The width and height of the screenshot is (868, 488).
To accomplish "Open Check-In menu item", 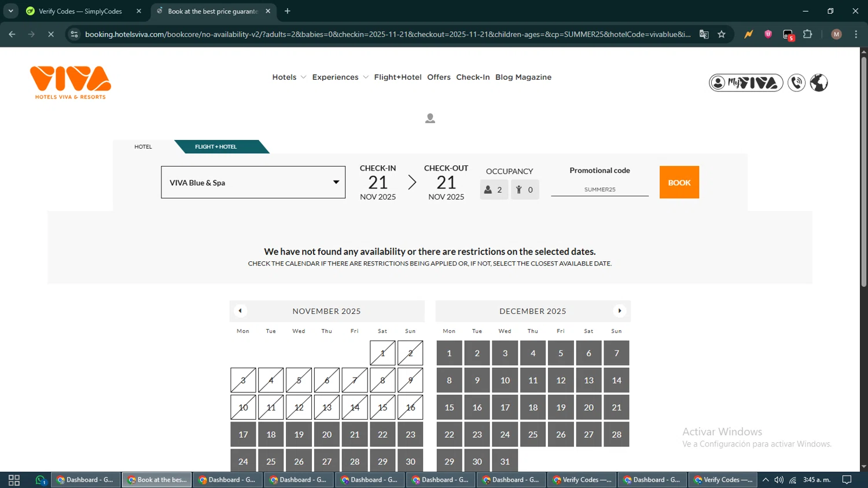I will [473, 77].
